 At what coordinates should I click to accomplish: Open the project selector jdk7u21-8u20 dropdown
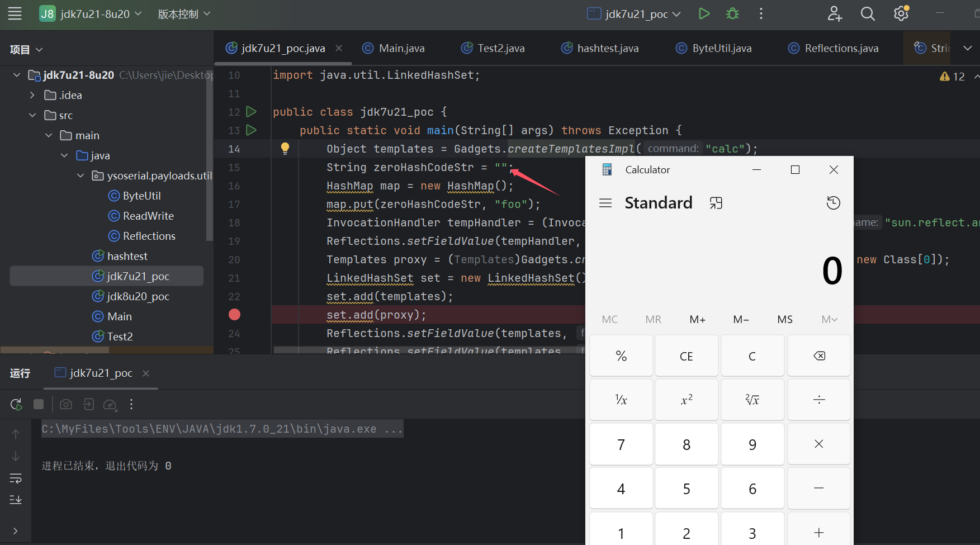(x=91, y=14)
